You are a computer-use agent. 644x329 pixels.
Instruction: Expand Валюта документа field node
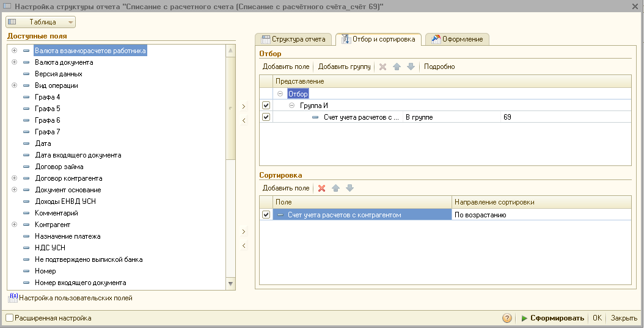pos(14,62)
